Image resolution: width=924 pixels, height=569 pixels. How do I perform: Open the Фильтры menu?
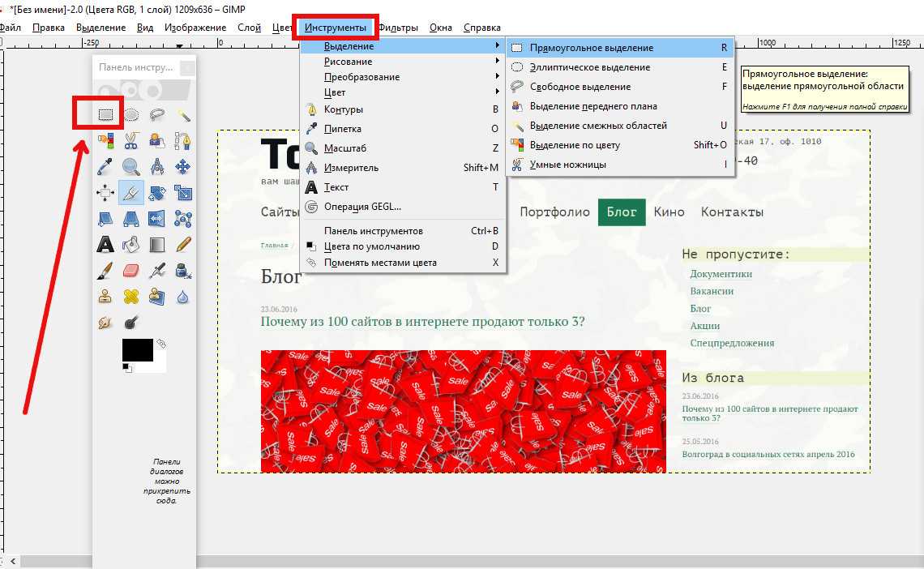398,28
